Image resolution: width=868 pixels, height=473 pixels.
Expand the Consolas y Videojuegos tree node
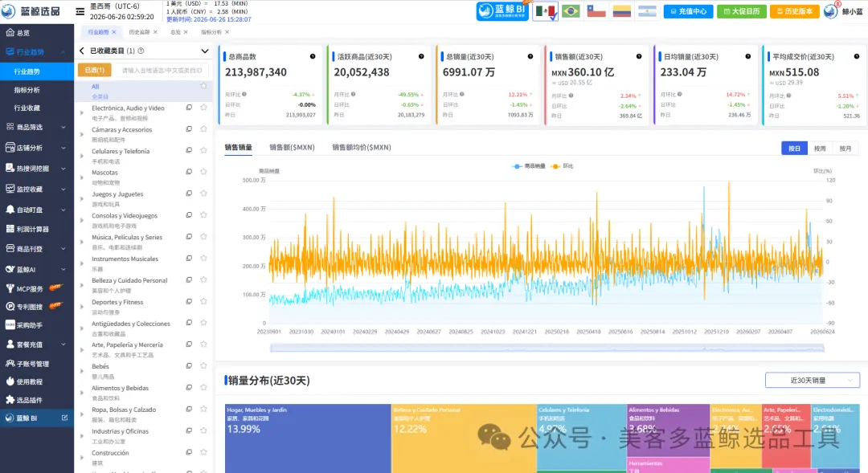(82, 220)
